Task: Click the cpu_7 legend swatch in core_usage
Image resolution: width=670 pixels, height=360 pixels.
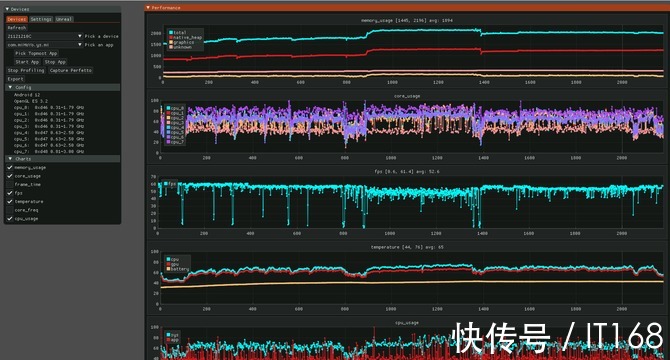Action: coord(168,142)
